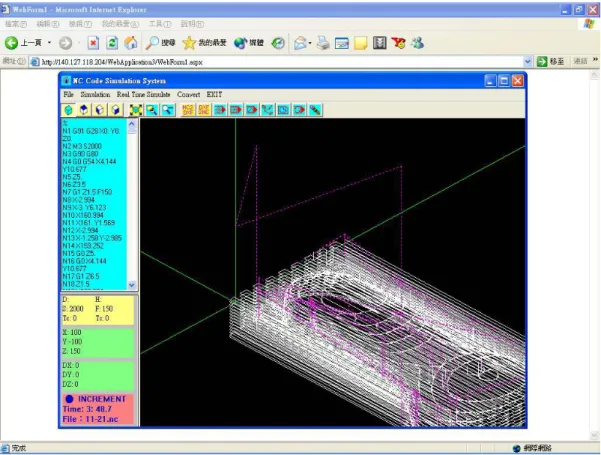601x455 pixels.
Task: Click the green pen tool icon
Action: [315, 110]
